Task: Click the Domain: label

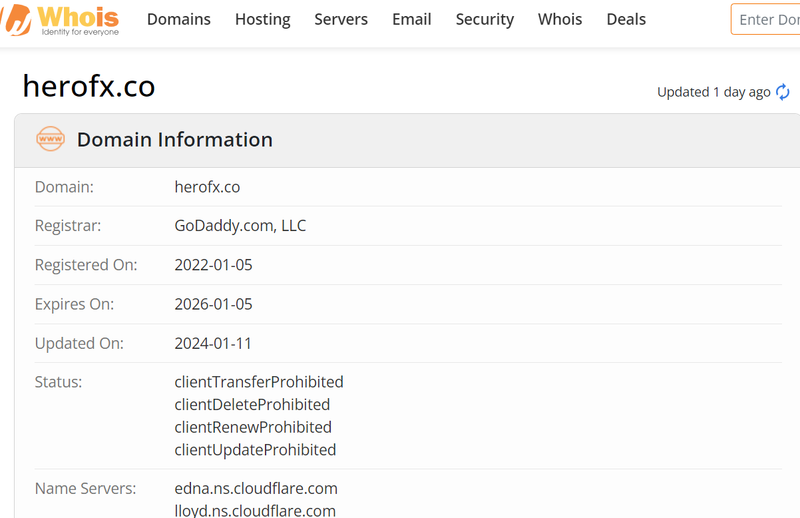Action: click(x=64, y=187)
